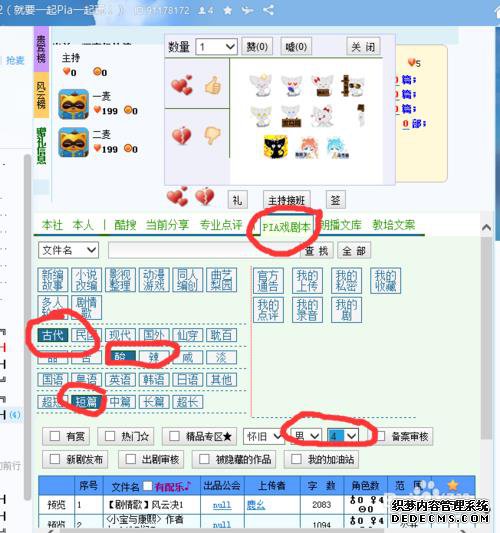The image size is (500, 533).
Task: Click the 鹿幺 uploader link
Action: pyautogui.click(x=256, y=505)
